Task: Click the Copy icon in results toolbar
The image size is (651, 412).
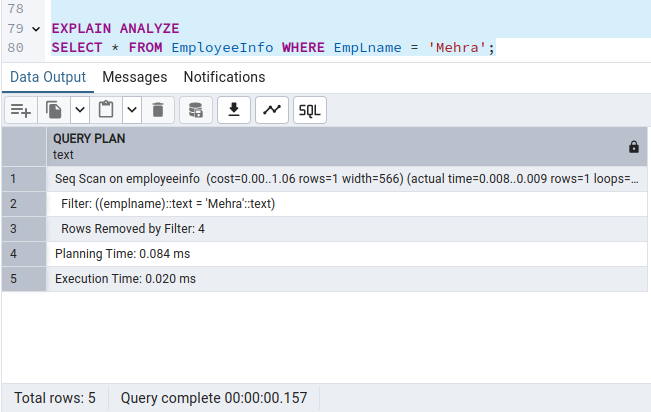Action: coord(54,110)
